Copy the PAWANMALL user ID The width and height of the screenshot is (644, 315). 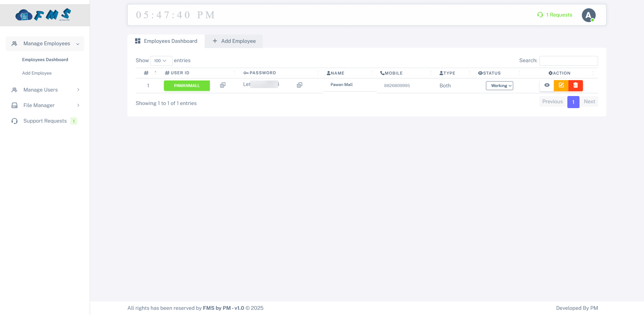[x=223, y=85]
